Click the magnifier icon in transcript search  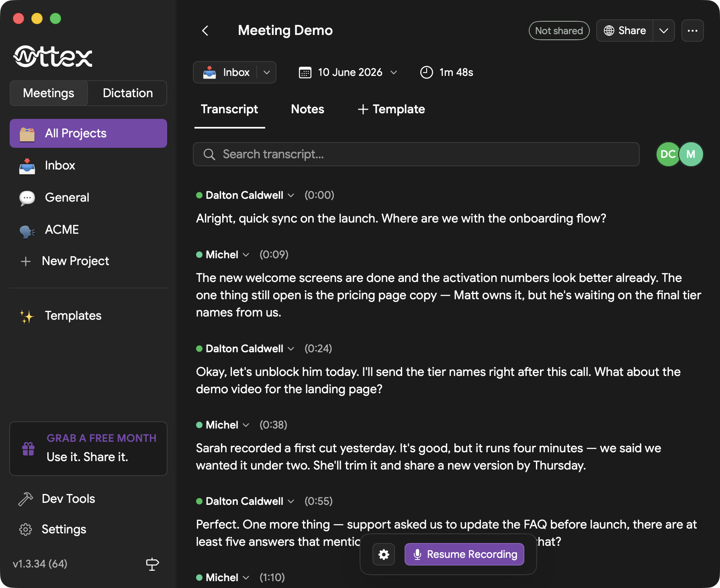[209, 154]
